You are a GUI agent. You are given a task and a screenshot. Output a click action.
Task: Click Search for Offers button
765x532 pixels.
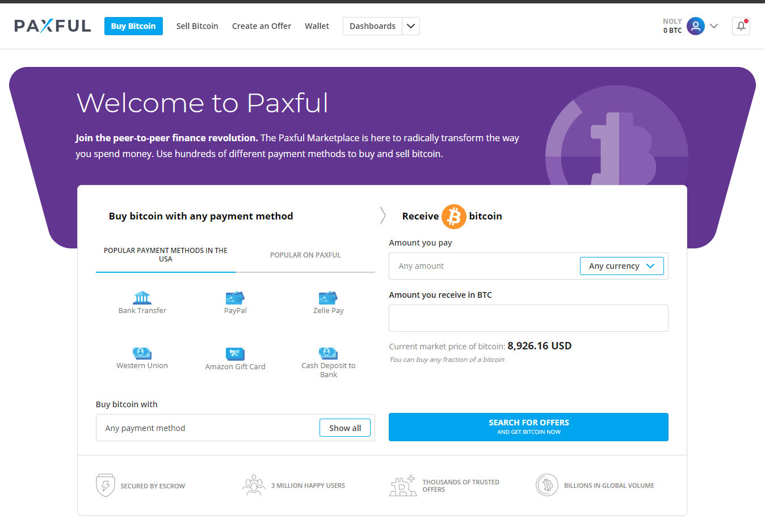click(528, 427)
